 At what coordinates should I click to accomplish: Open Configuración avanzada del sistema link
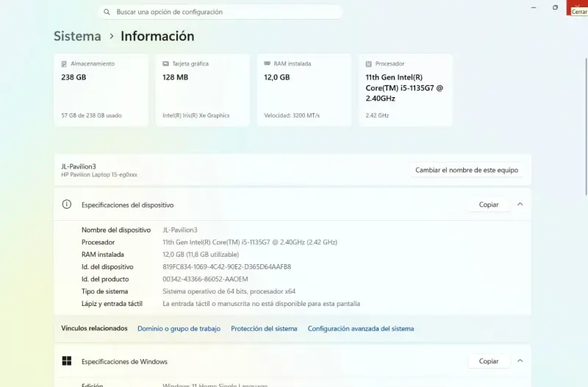361,328
